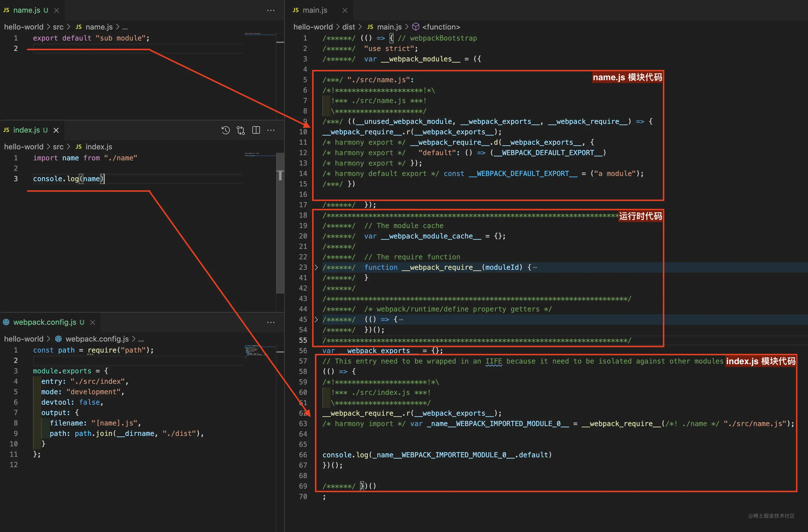Viewport: 808px width, 532px height.
Task: Select the main.js editor tab
Action: 319,10
